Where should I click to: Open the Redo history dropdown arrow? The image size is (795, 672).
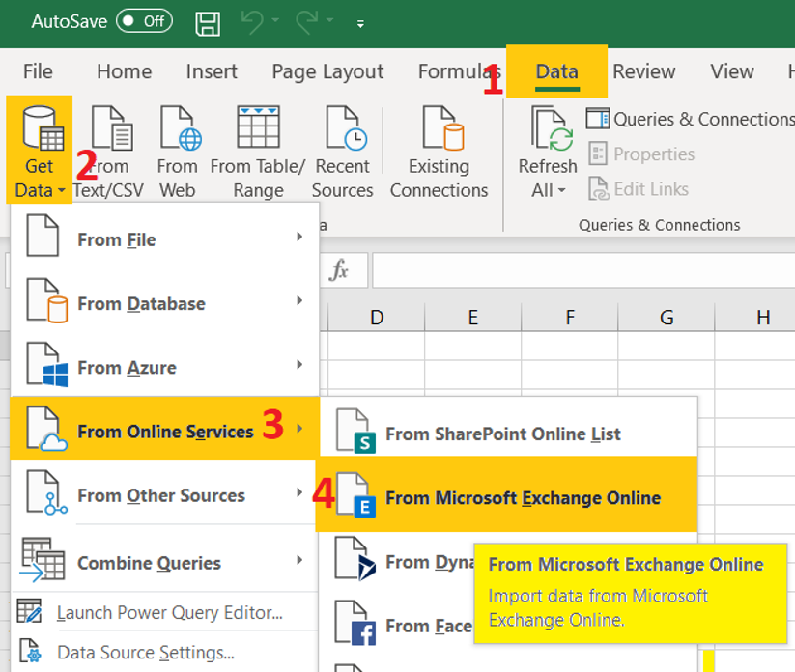(330, 20)
